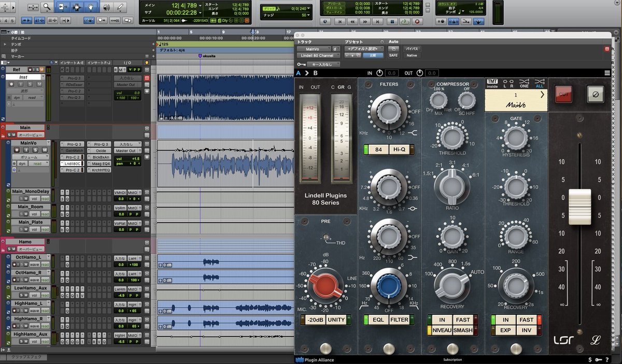Viewport: 622px width, 364px height.
Task: Open the plugin track selector MainVo dropdown
Action: 314,49
